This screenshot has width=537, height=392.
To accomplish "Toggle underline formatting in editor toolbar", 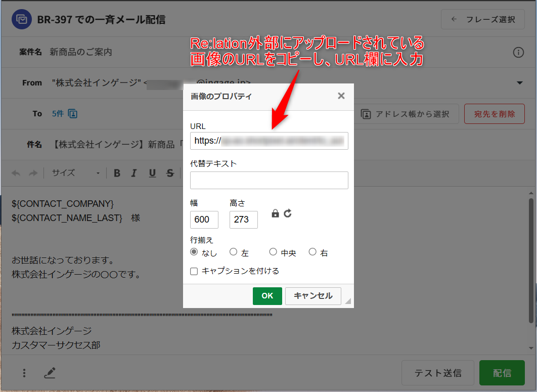I will 152,173.
